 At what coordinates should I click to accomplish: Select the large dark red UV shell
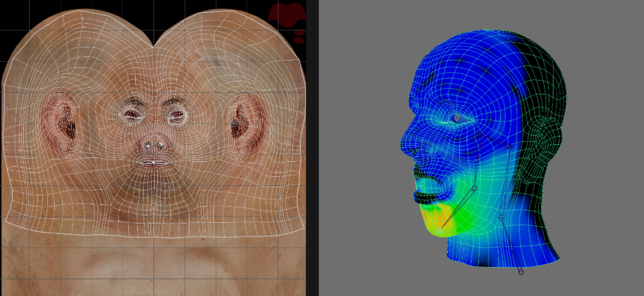click(x=287, y=15)
